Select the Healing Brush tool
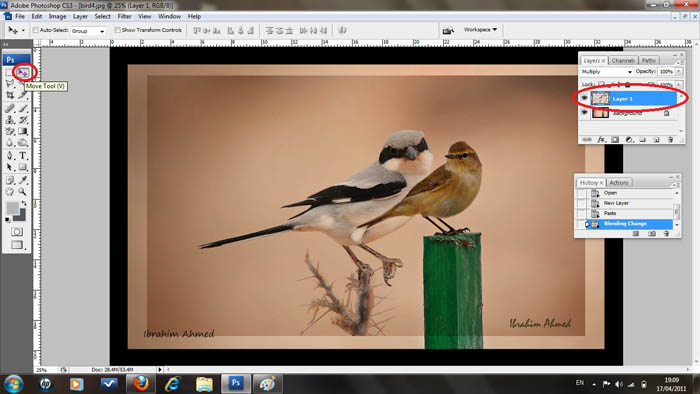Screen dimensions: 700x394 [9, 108]
